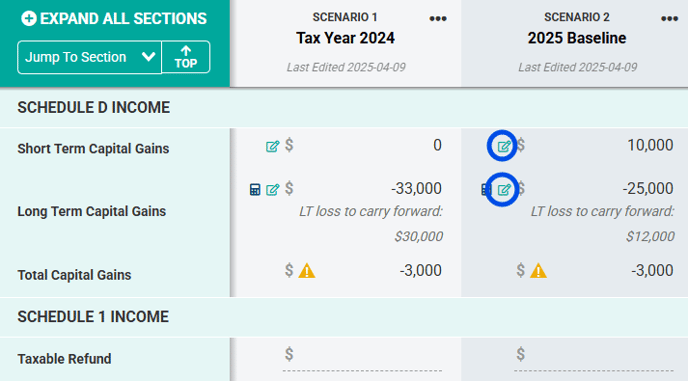Click the Jump To Section chevron arrow
The image size is (688, 381).
coord(148,57)
